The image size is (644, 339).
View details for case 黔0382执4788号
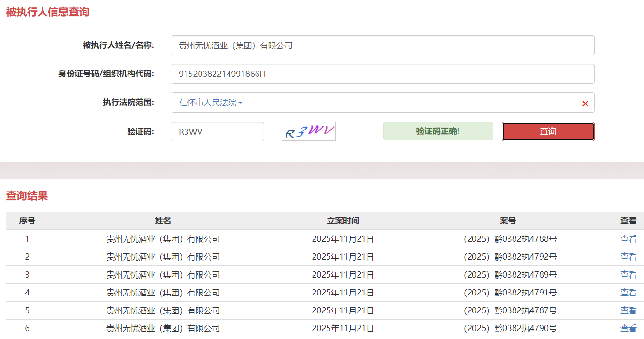tap(628, 239)
